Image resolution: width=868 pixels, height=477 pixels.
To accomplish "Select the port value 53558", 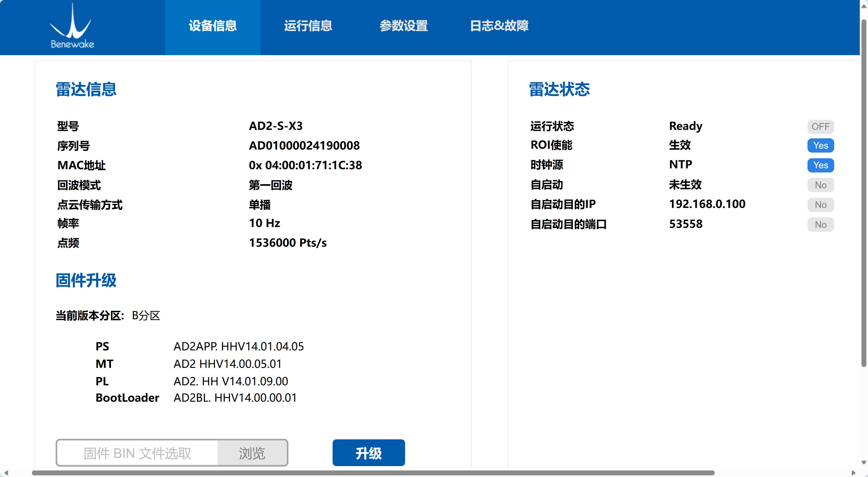I will [x=686, y=224].
